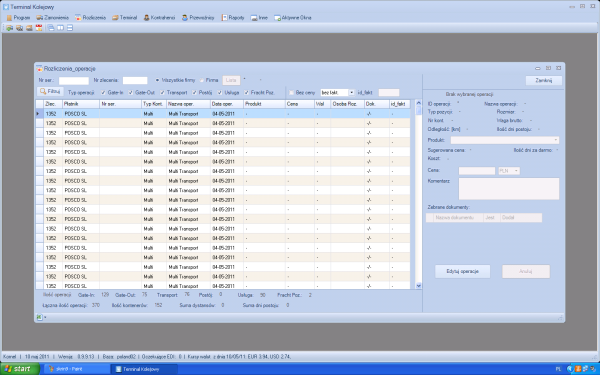
Task: Toggle the Transport checkbox
Action: coord(162,93)
